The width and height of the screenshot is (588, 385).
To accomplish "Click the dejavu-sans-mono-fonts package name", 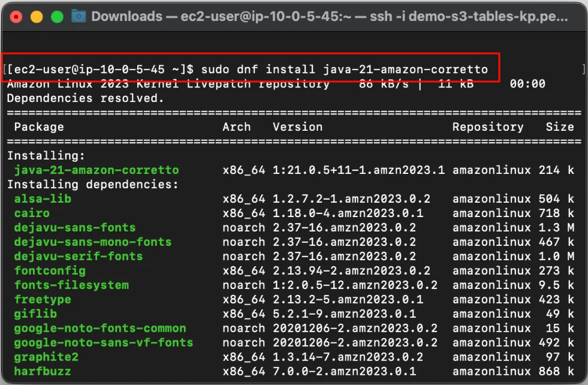I will [x=93, y=242].
